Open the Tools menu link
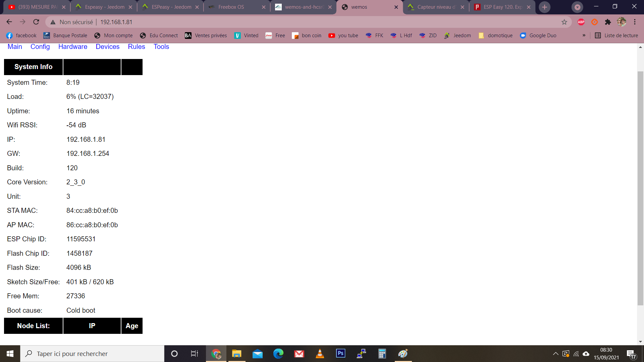Screen dimensions: 644x362 pos(161,47)
